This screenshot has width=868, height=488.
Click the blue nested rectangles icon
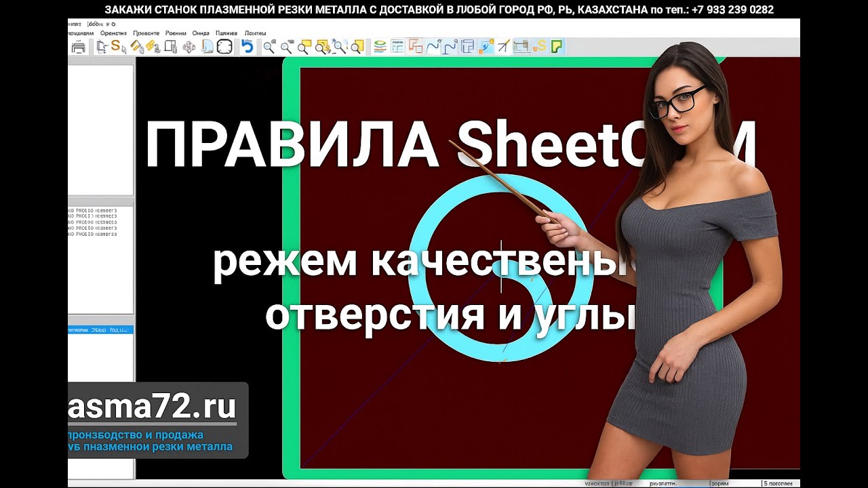[467, 47]
